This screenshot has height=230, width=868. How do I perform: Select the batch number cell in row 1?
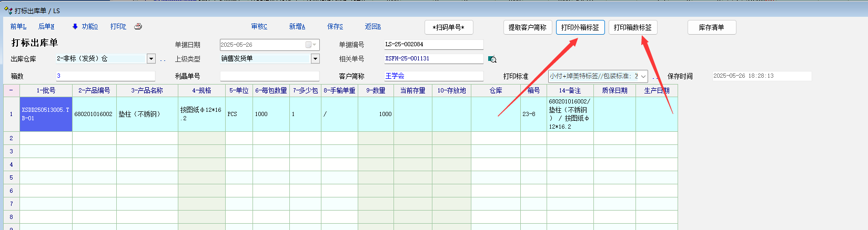click(x=46, y=114)
